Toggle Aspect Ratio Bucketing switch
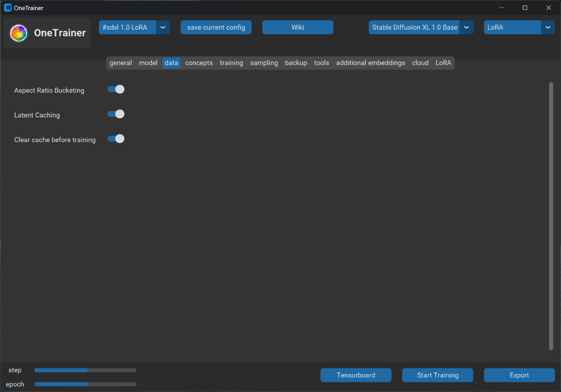 pyautogui.click(x=116, y=89)
